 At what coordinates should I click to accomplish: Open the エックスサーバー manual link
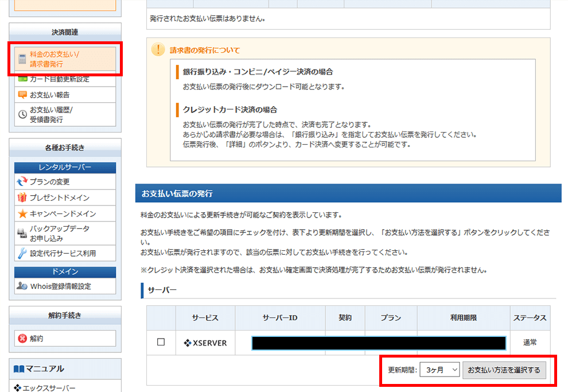49,388
